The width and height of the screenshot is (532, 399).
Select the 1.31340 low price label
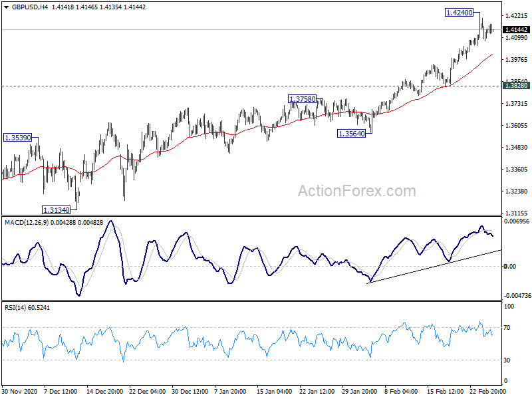coord(57,210)
